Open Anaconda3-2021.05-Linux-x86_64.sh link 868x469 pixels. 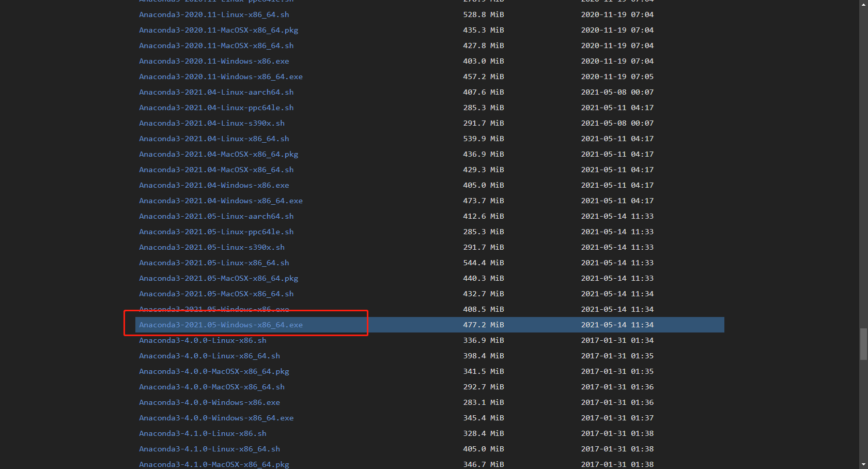214,263
